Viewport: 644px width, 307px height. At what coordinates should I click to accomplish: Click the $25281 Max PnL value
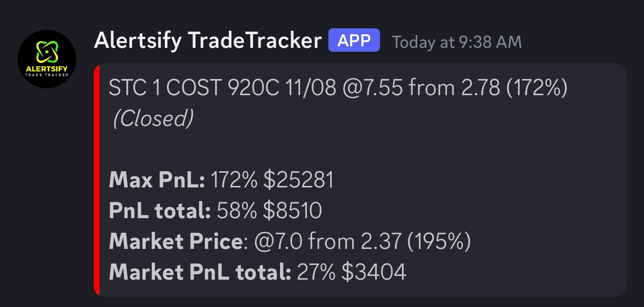click(299, 180)
